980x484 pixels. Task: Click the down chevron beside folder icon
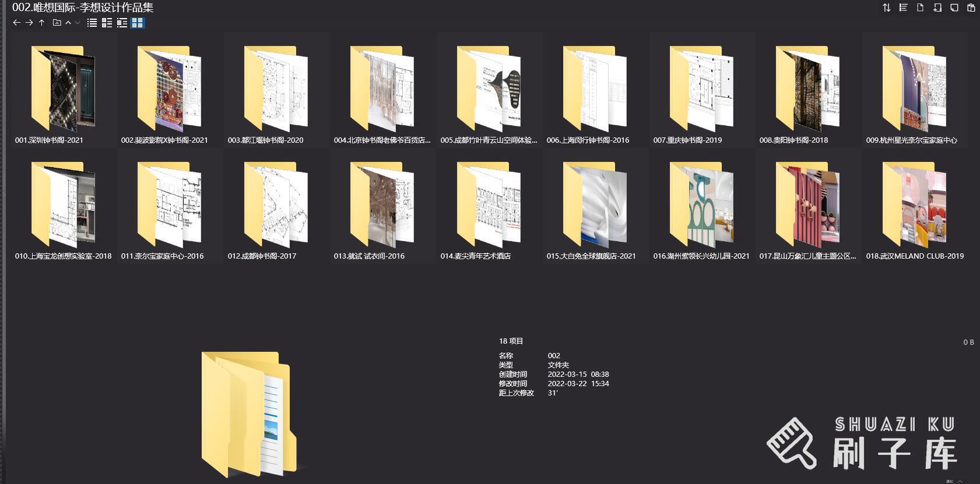tap(78, 23)
